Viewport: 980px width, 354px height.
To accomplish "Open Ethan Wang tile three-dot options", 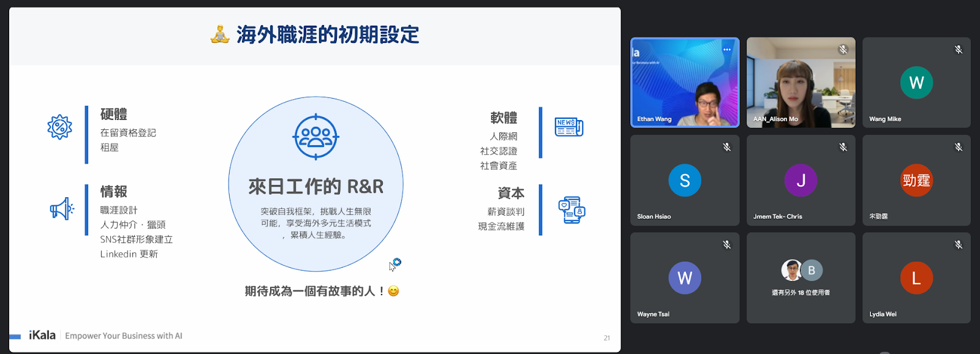I will [726, 50].
